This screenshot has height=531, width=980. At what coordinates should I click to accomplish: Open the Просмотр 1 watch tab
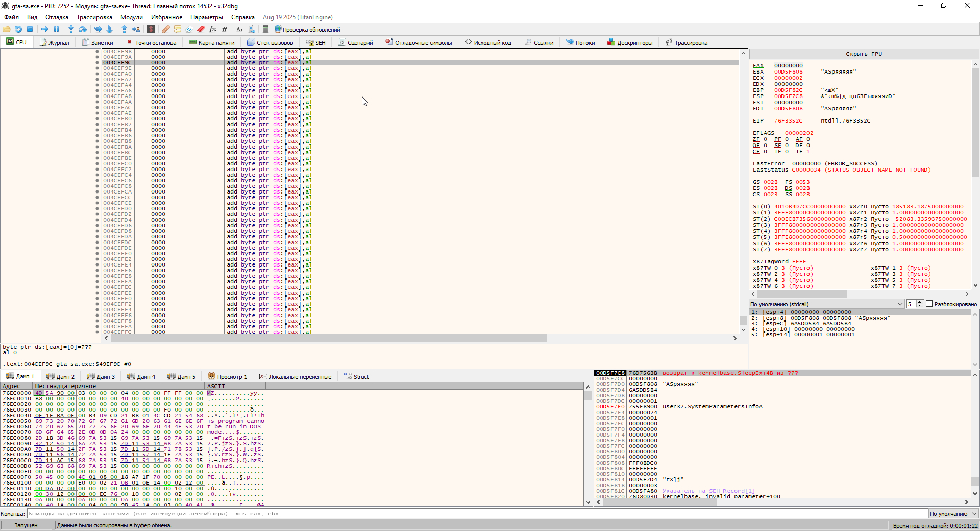pos(228,376)
